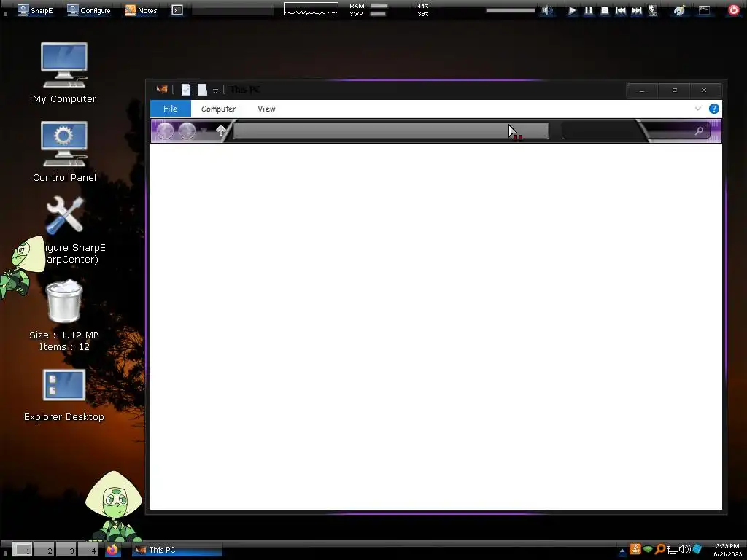Switch to virtual desktop 2

[x=44, y=550]
